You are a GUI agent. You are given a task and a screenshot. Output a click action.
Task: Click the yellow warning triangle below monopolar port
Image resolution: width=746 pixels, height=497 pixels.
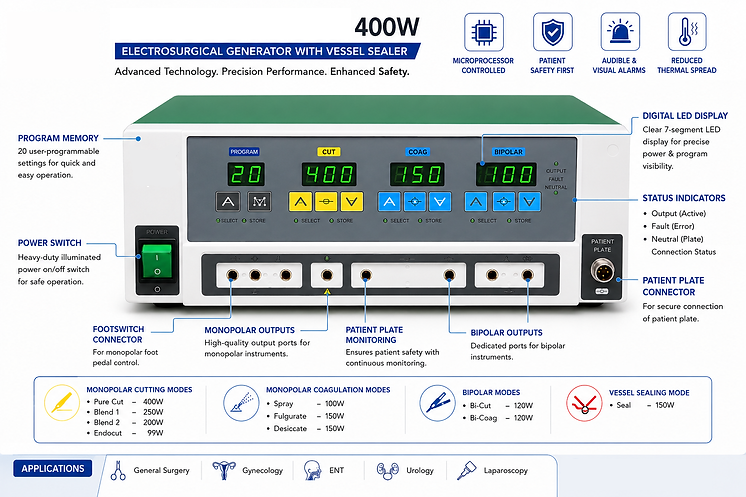[x=327, y=291]
